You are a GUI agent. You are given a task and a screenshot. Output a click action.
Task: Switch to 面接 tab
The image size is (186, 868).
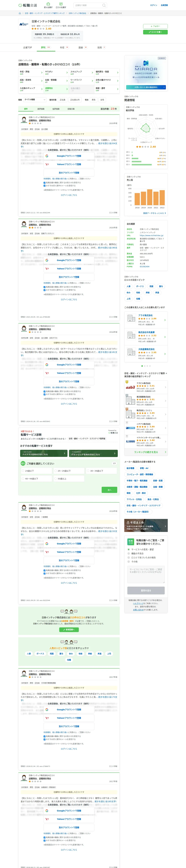[83, 47]
